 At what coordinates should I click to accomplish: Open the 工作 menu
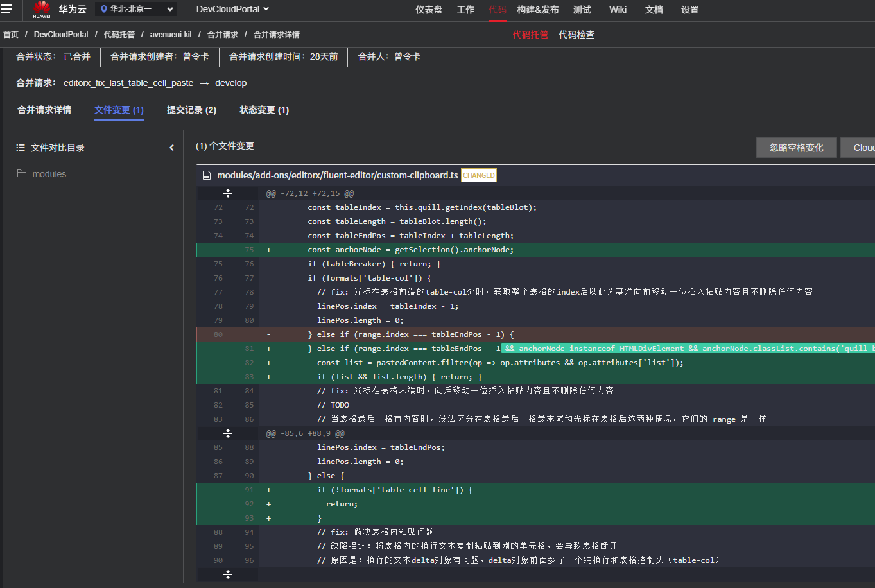coord(465,10)
